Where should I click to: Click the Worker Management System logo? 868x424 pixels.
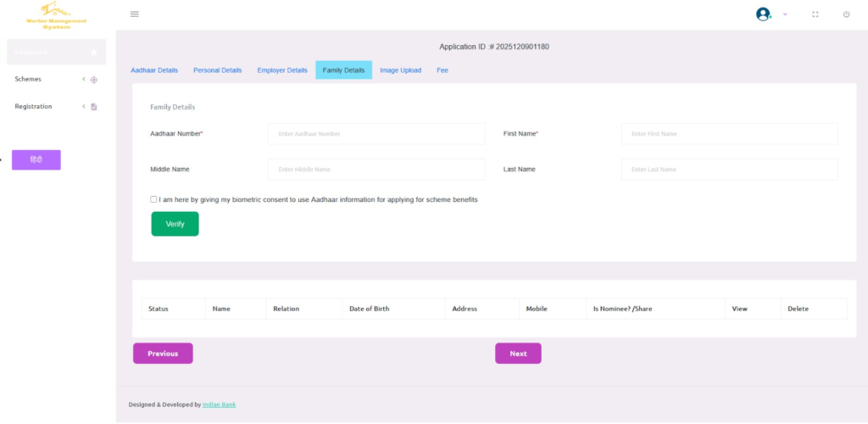pos(57,14)
